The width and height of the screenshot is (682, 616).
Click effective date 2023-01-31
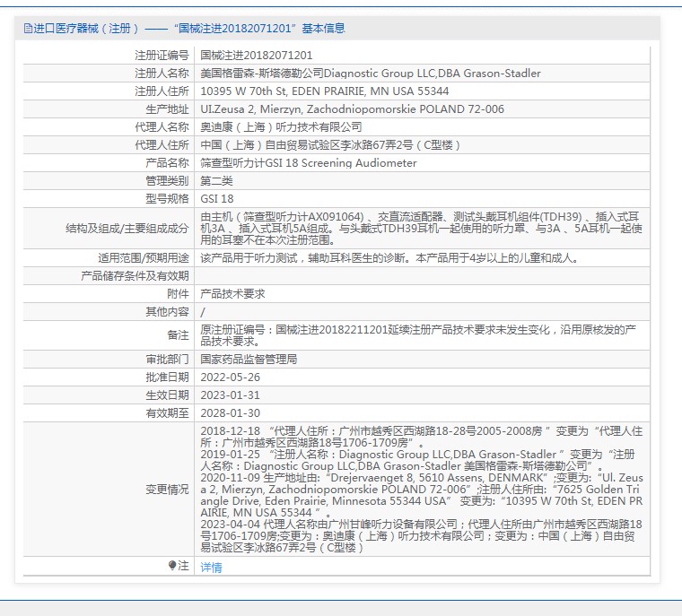click(230, 395)
